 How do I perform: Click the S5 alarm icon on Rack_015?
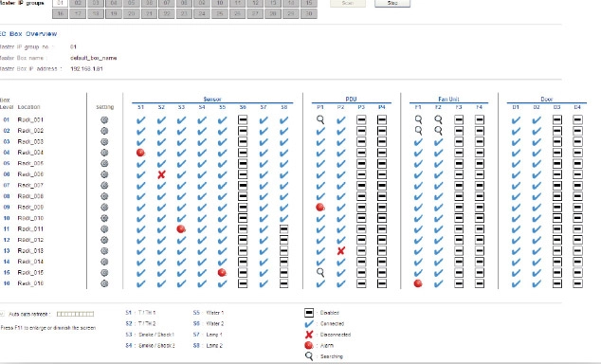pos(222,273)
